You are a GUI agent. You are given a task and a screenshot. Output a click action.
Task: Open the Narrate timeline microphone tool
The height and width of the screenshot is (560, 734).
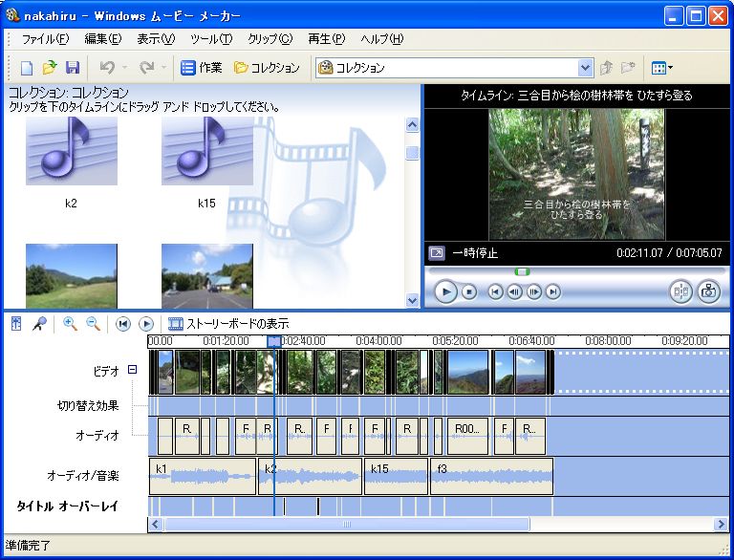39,324
